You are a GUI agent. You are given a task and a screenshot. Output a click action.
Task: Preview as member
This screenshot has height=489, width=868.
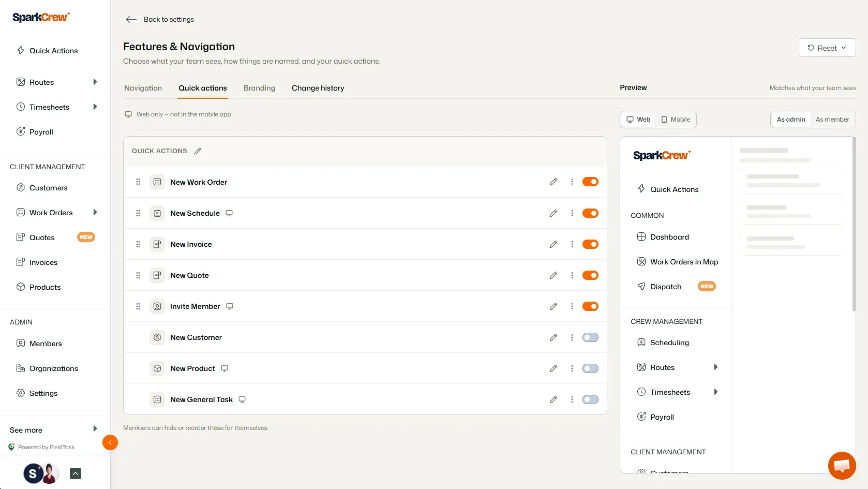pyautogui.click(x=832, y=120)
